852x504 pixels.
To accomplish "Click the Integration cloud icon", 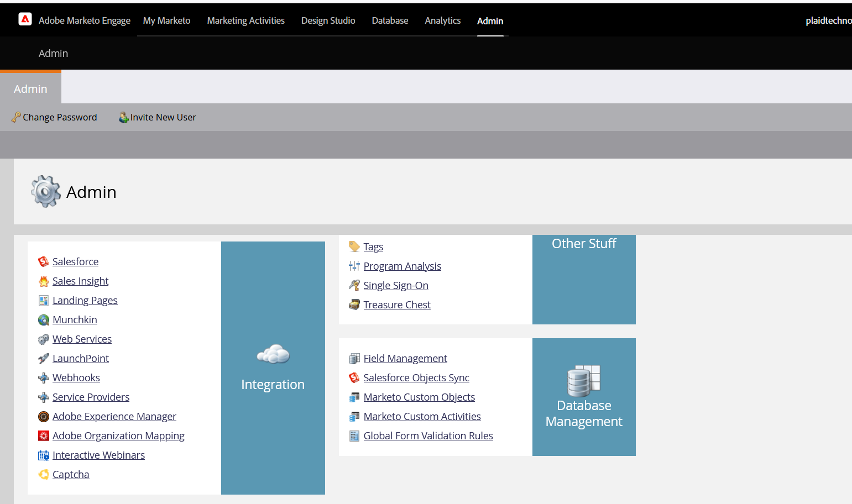I will 273,354.
